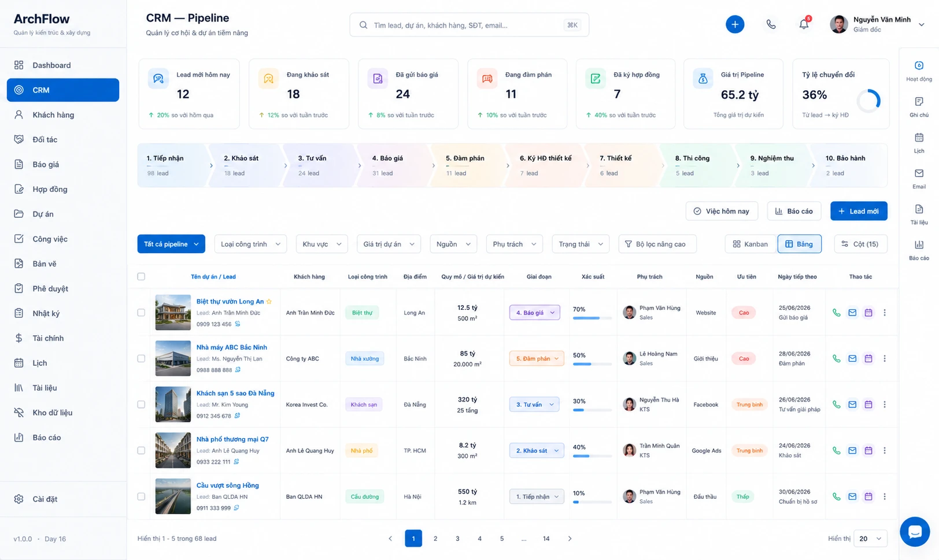Open Tất cả pipeline dropdown
The width and height of the screenshot is (939, 560).
click(x=171, y=244)
